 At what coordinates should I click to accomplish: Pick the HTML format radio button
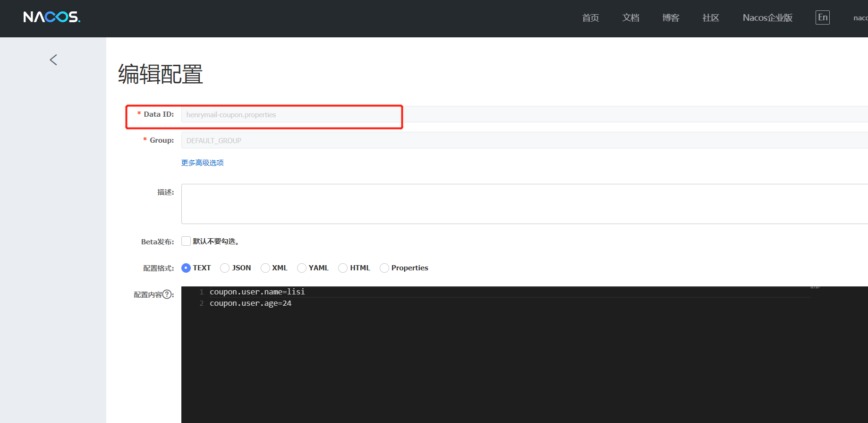point(343,268)
